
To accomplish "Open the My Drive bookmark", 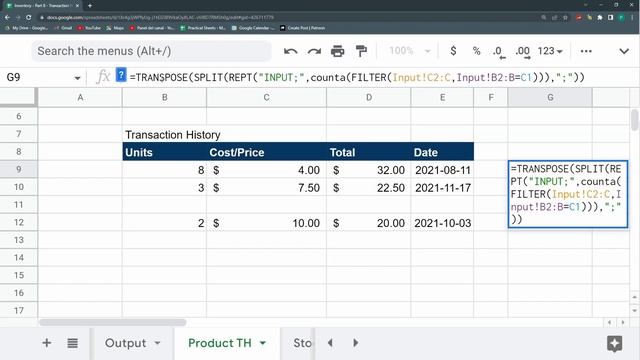I will [x=27, y=28].
